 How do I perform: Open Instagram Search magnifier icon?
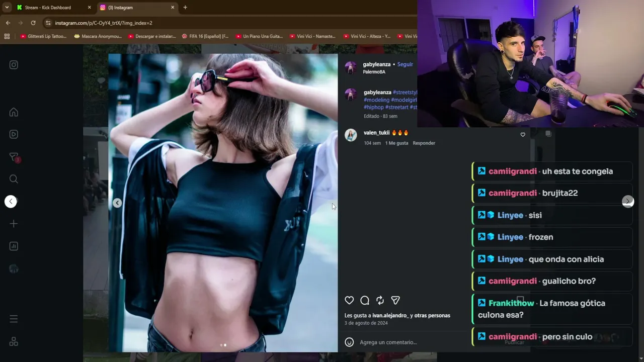tap(14, 179)
